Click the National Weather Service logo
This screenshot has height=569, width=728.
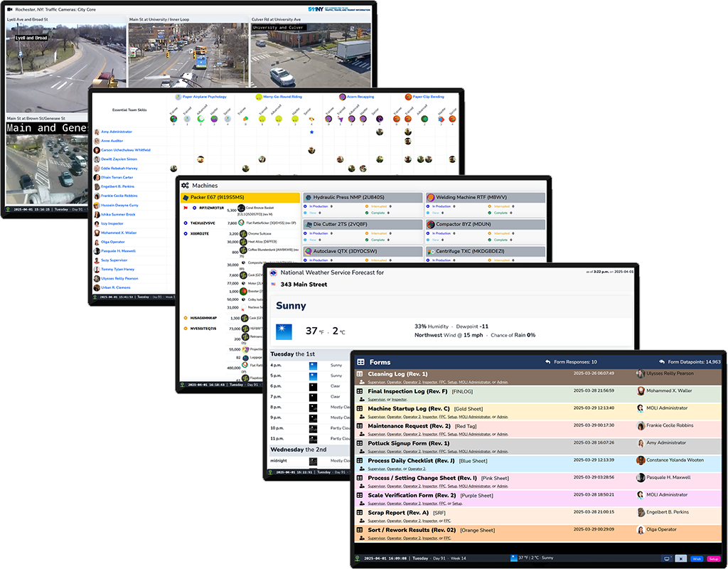(x=274, y=272)
